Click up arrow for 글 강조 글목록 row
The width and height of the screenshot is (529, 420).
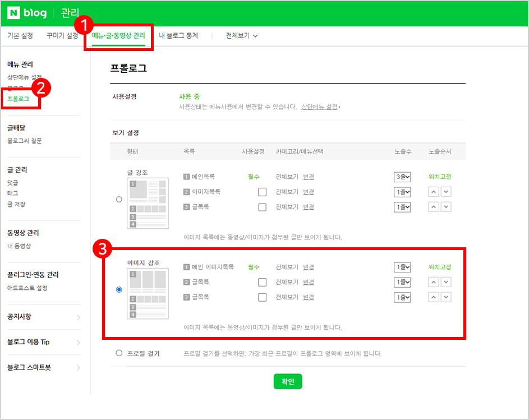click(434, 207)
